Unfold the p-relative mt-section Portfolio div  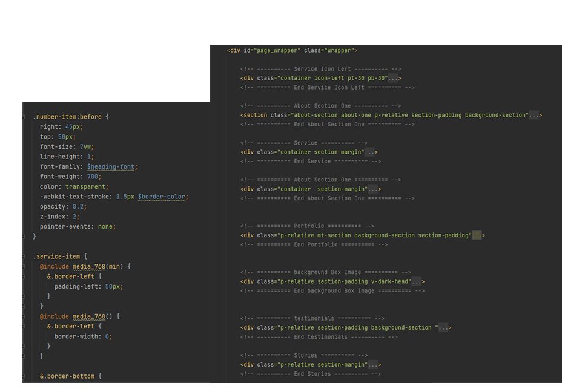pos(478,235)
